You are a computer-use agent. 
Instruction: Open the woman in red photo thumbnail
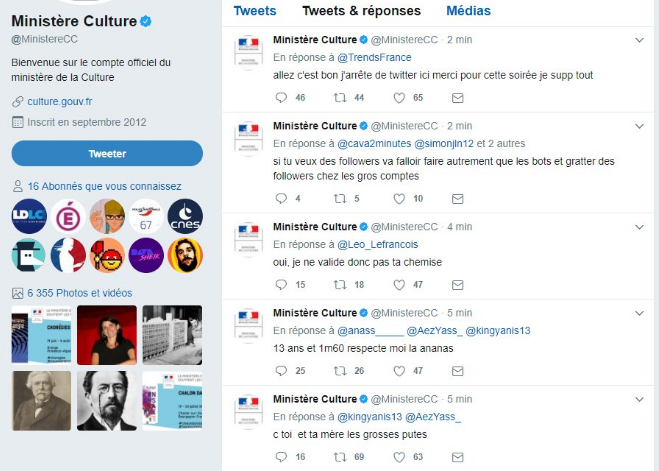107,335
